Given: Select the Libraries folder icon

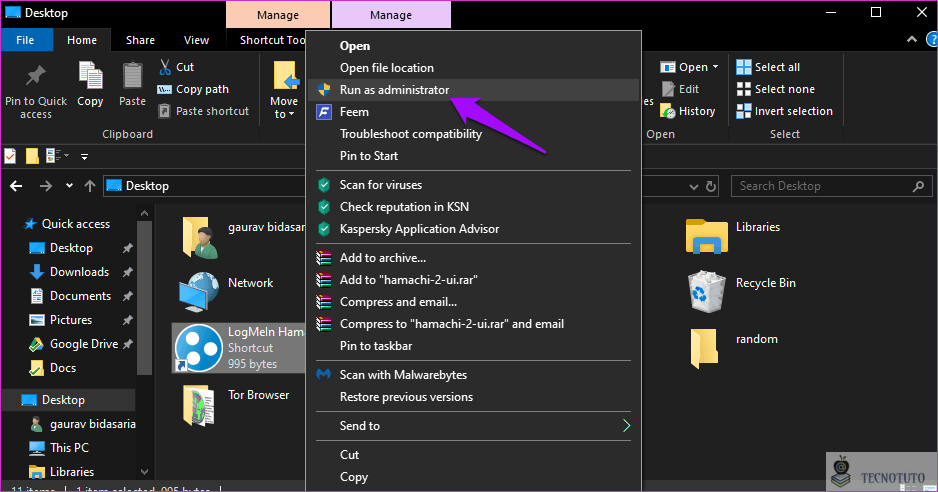Looking at the screenshot, I should pyautogui.click(x=706, y=235).
